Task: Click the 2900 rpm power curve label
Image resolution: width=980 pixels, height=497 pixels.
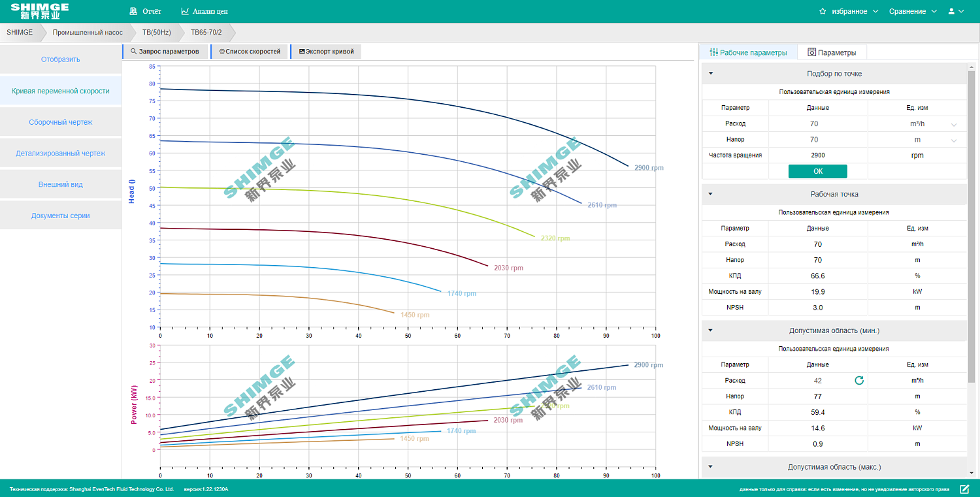Action: [649, 365]
